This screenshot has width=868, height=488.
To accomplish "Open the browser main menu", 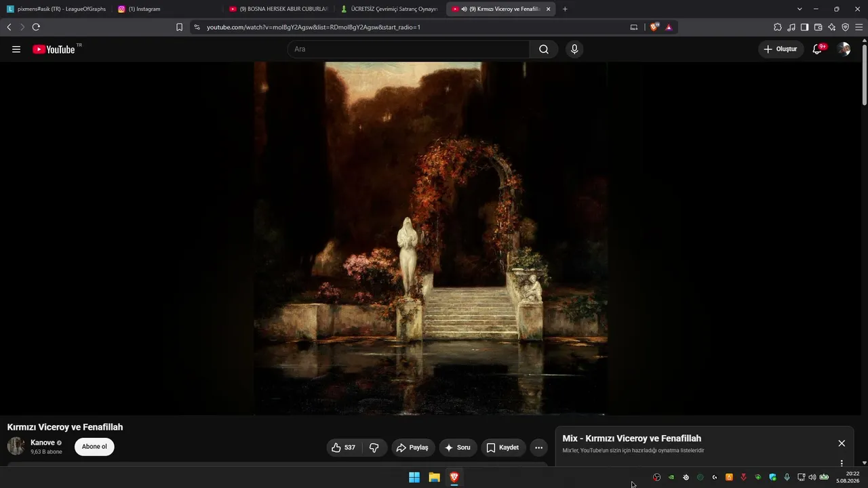I will (x=859, y=27).
